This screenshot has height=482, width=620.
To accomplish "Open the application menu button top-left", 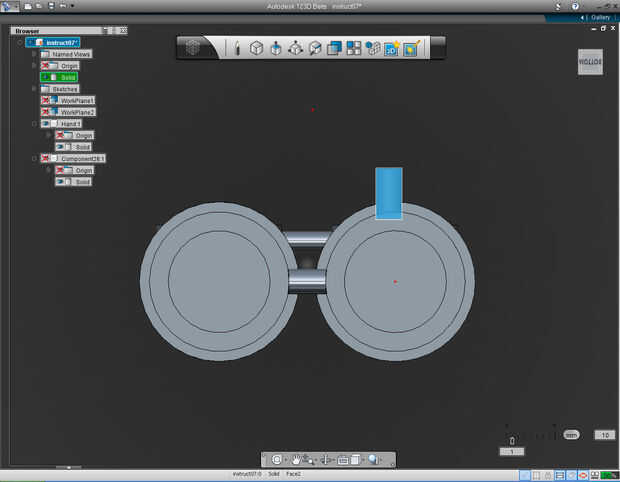I will pos(9,6).
